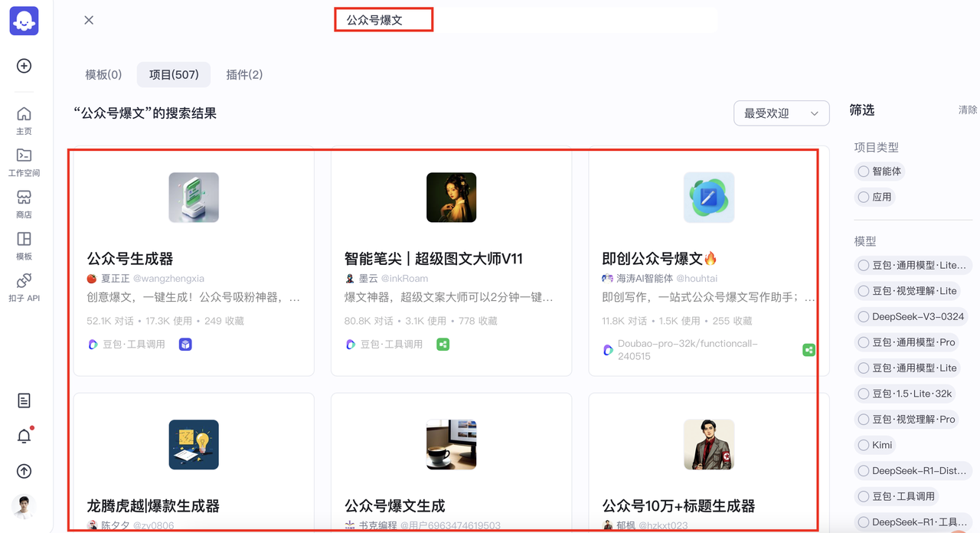Close the search with the X icon

point(89,20)
